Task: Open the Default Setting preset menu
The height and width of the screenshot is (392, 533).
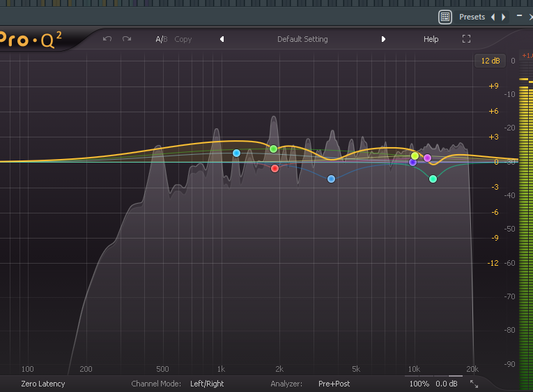Action: pos(303,39)
